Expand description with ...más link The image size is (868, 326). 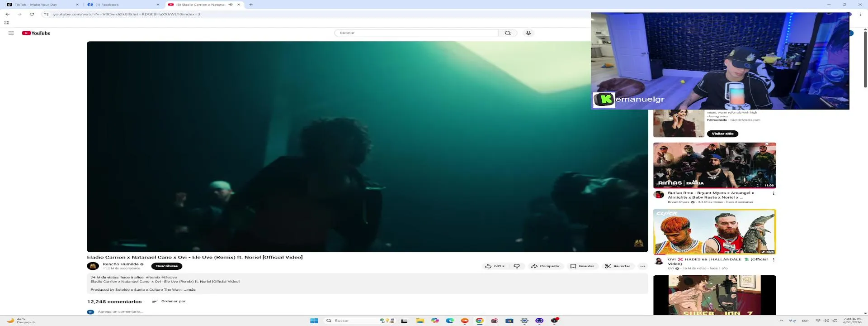click(x=190, y=290)
